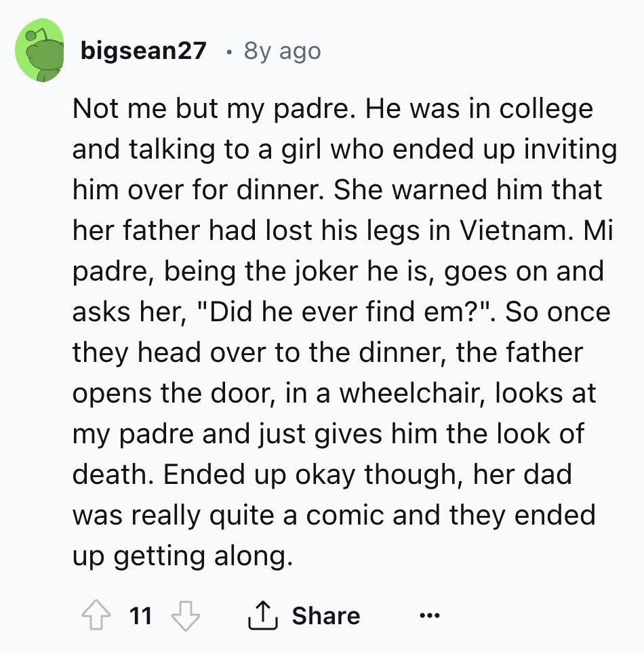Click the '8y ago' timestamp
The width and height of the screenshot is (644, 652).
pos(283,52)
